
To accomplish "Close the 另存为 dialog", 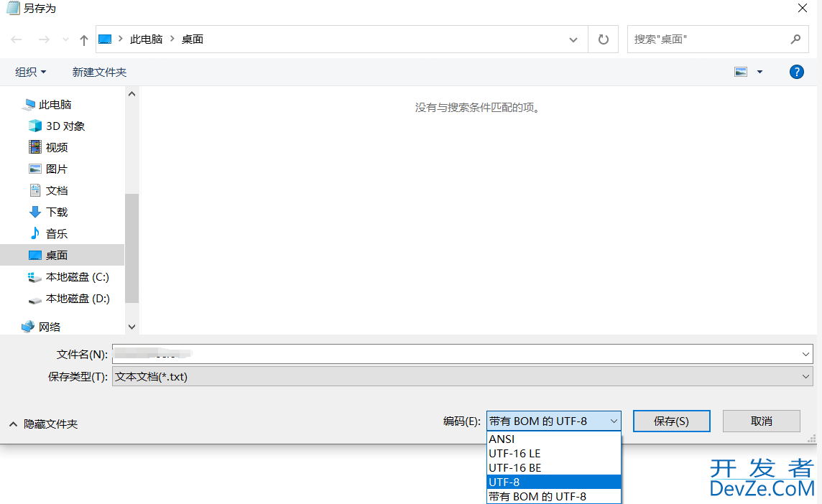I will [x=803, y=8].
